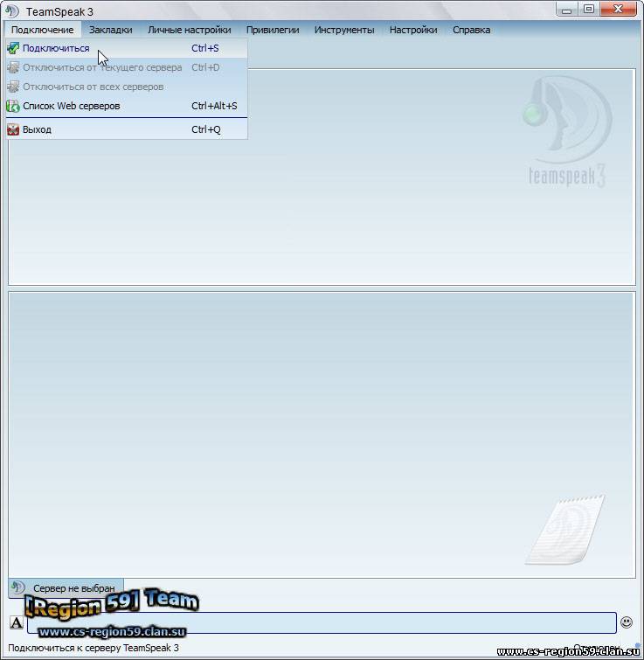Open the Закладки menu
The width and height of the screenshot is (644, 660).
tap(111, 30)
